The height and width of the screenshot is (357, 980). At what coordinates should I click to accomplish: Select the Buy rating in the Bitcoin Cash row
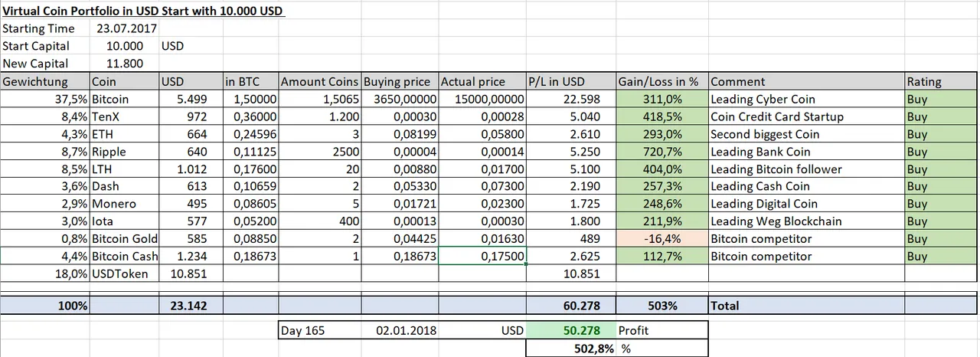(x=940, y=256)
